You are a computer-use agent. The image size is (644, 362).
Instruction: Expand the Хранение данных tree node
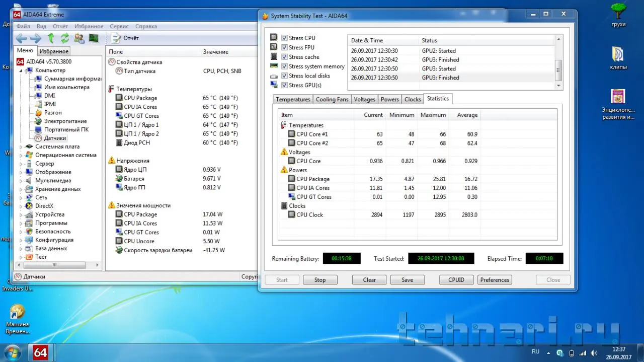coord(21,189)
